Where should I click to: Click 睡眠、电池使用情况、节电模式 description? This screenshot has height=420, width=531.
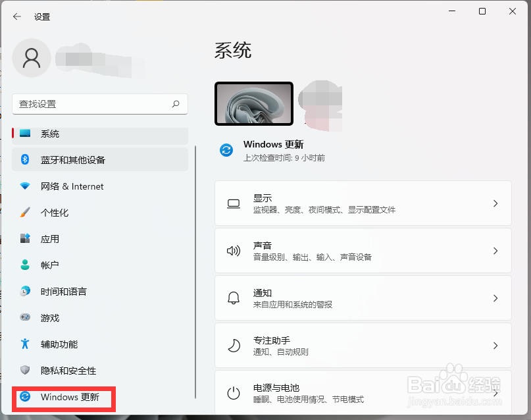309,400
